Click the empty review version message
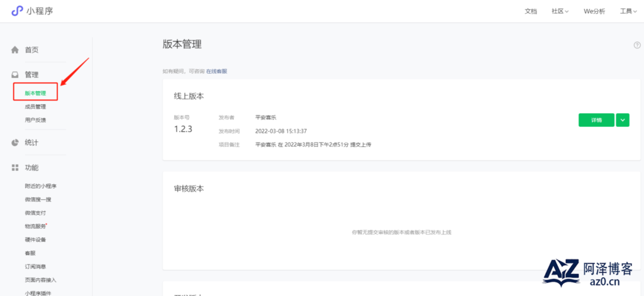644x296 pixels. coord(402,233)
